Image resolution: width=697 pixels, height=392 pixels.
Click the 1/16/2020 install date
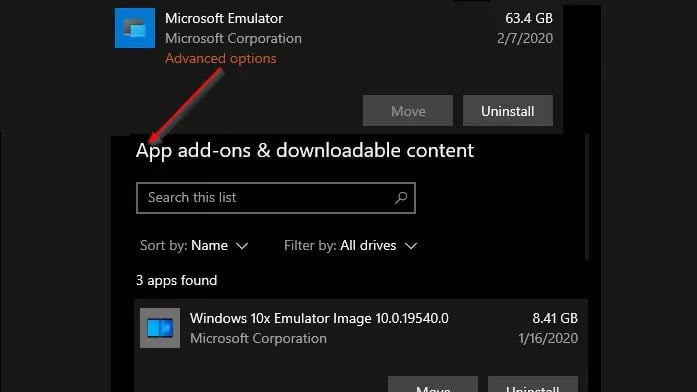tap(548, 338)
